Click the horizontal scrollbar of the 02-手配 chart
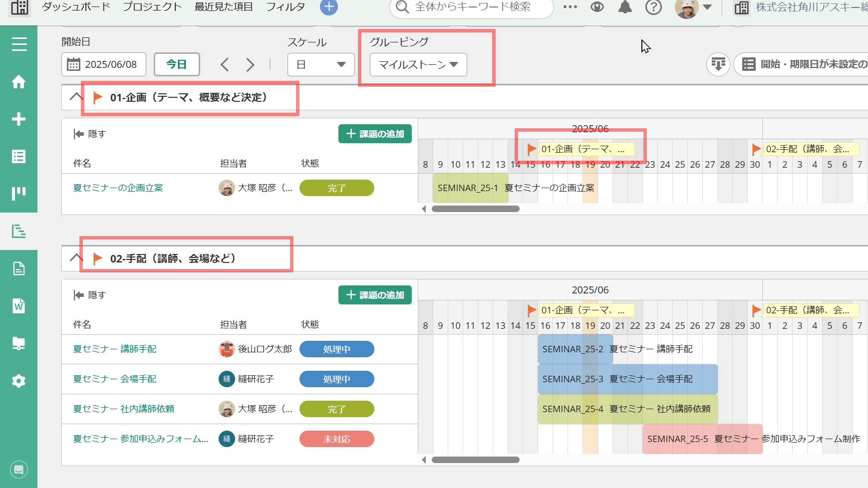Viewport: 868px width, 488px height. point(476,460)
